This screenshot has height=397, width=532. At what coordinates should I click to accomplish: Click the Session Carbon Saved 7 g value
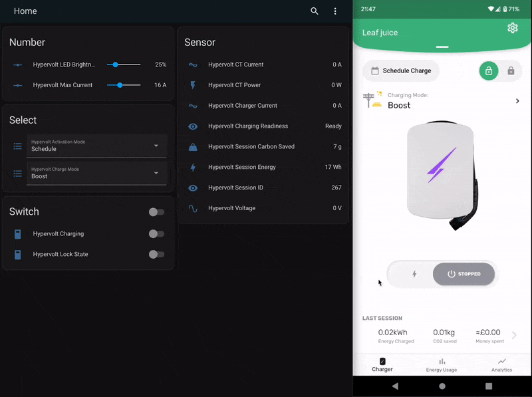click(337, 146)
